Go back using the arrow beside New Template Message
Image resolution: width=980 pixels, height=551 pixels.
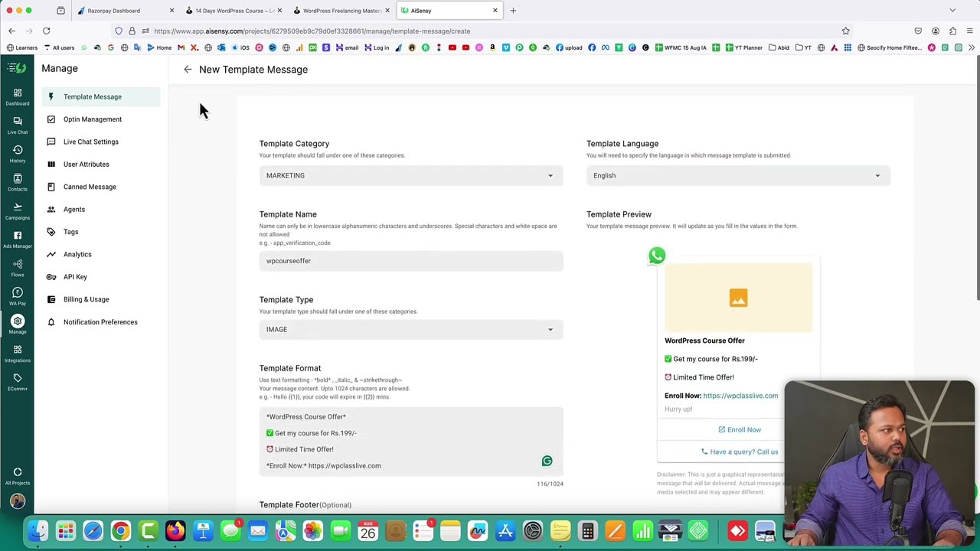click(x=188, y=70)
